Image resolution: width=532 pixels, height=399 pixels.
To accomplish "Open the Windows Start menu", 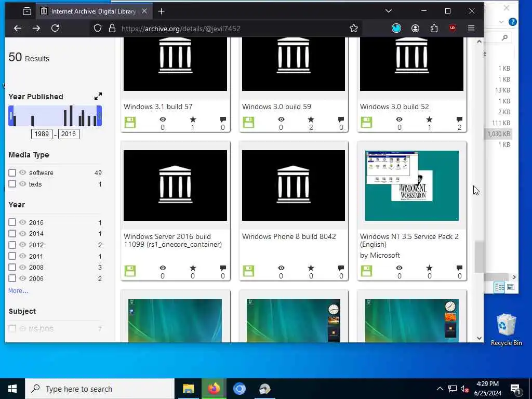I will pos(12,389).
